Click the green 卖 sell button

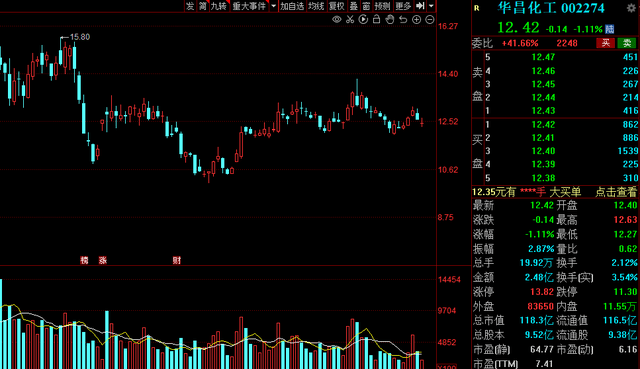point(627,43)
